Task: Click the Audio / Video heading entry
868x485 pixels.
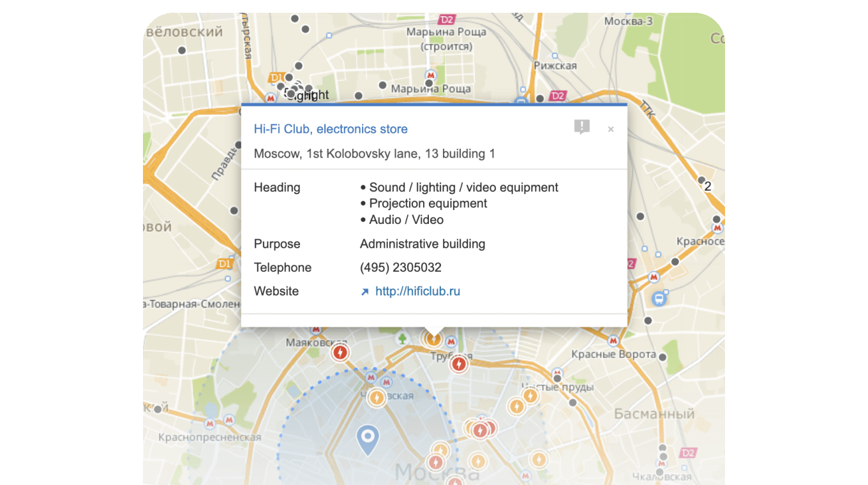Action: pyautogui.click(x=407, y=220)
